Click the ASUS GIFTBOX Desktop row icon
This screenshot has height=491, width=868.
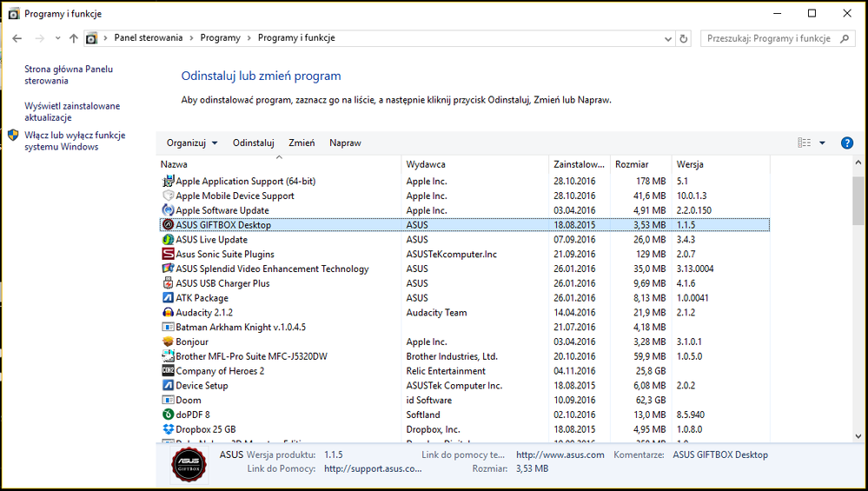(x=168, y=225)
